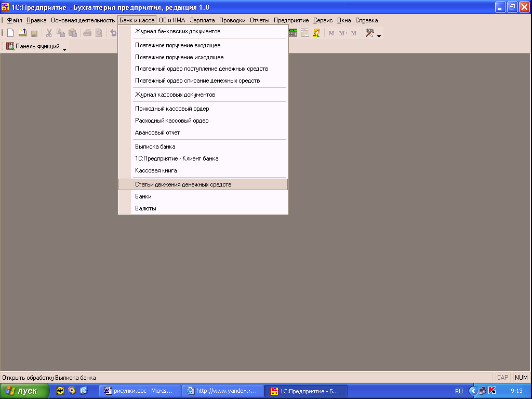Expand toolbar options arrow beside tools icon
Screen dimensions: 532x399
(x=379, y=36)
